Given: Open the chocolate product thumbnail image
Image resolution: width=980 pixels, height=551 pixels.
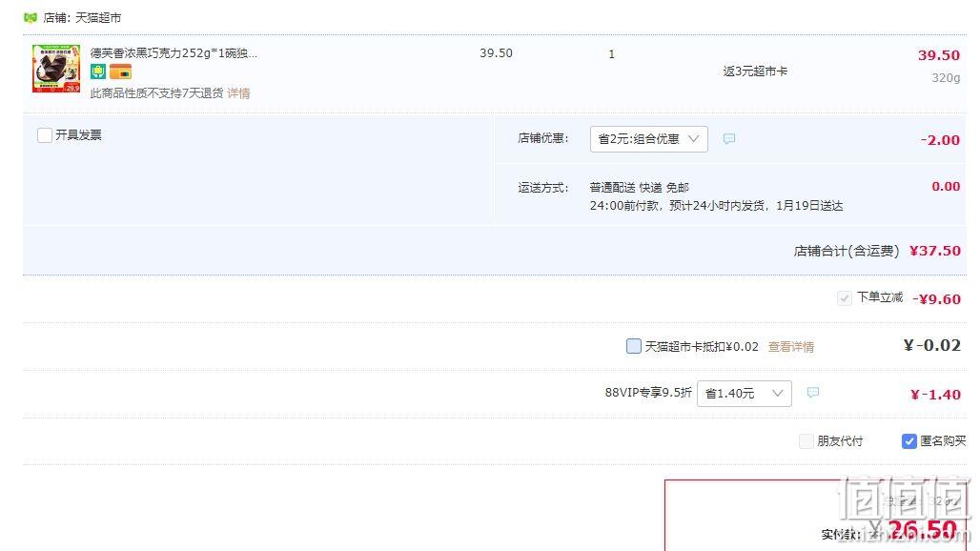Looking at the screenshot, I should (56, 69).
